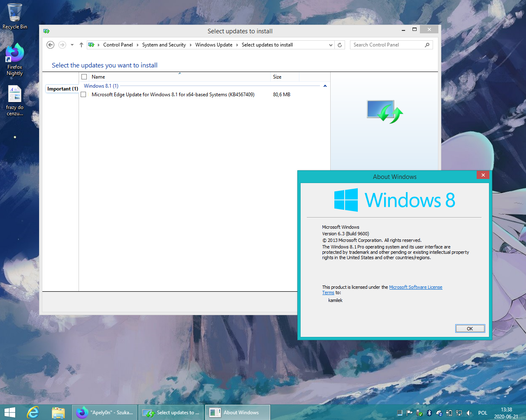Click the Windows Update icon in the address bar
The image size is (526, 420).
click(x=91, y=45)
